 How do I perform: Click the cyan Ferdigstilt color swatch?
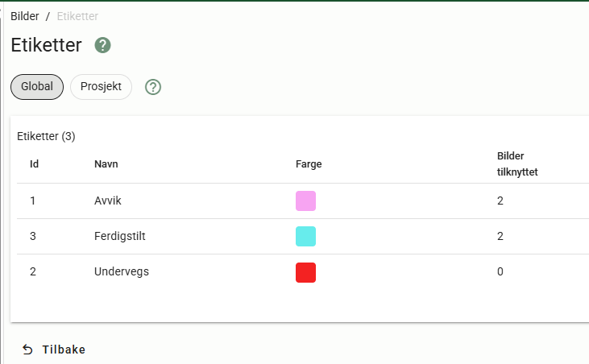click(305, 236)
